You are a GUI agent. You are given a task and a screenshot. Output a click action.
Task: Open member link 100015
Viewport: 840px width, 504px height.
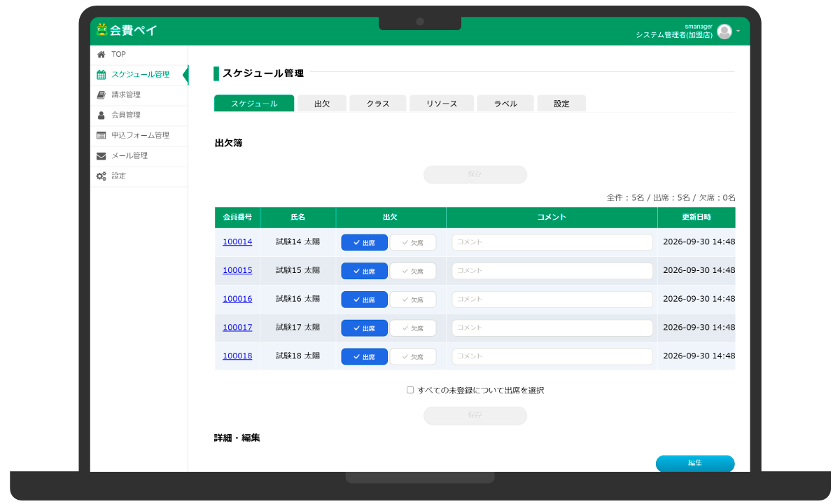click(x=237, y=271)
